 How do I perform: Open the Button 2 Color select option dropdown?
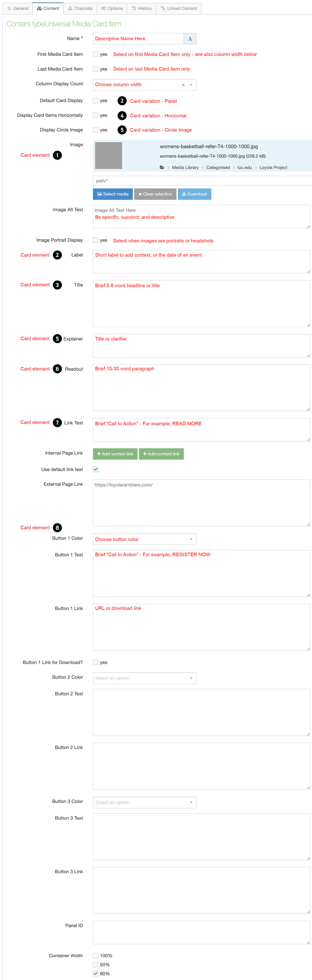pyautogui.click(x=145, y=678)
